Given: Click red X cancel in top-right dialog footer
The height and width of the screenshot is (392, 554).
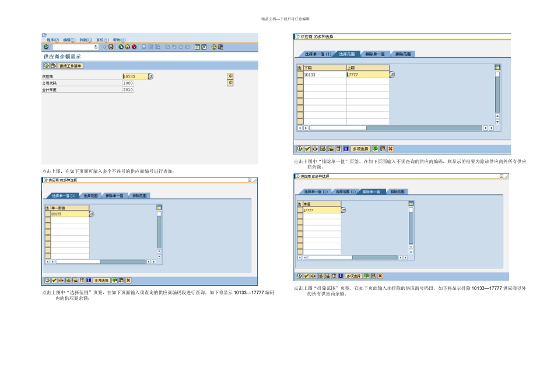Looking at the screenshot, I should (x=390, y=149).
